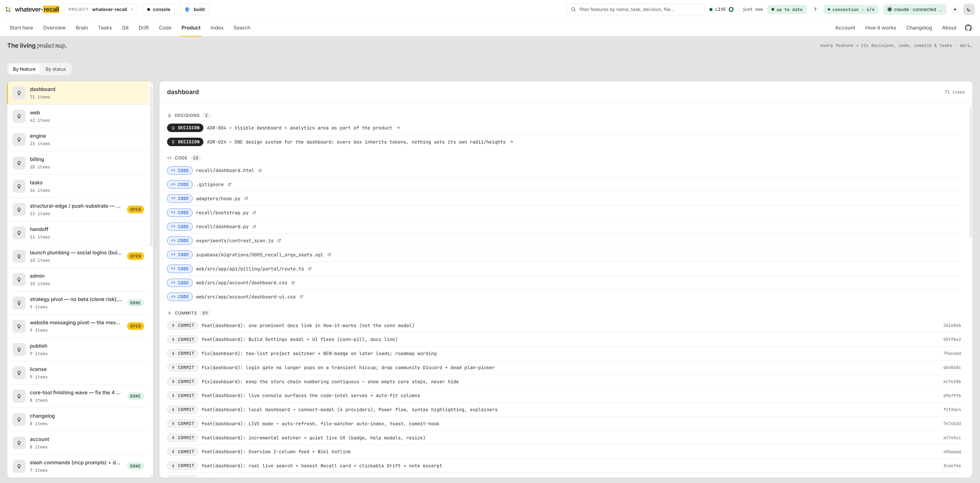
Task: Click lightbulb icon of billing feature
Action: click(x=19, y=163)
